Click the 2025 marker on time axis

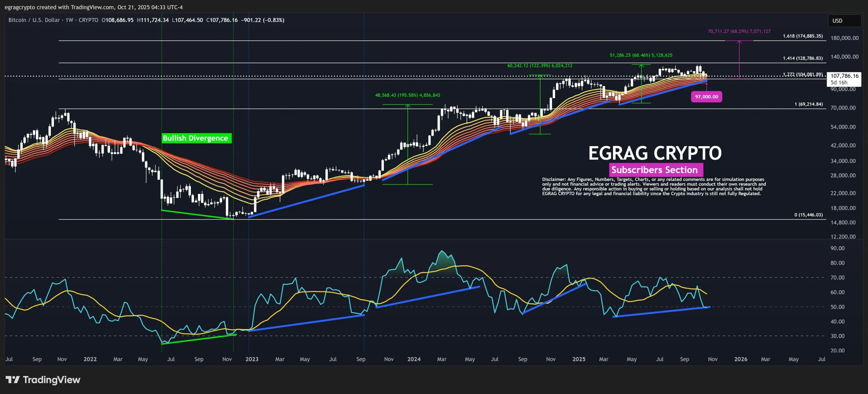[578, 359]
